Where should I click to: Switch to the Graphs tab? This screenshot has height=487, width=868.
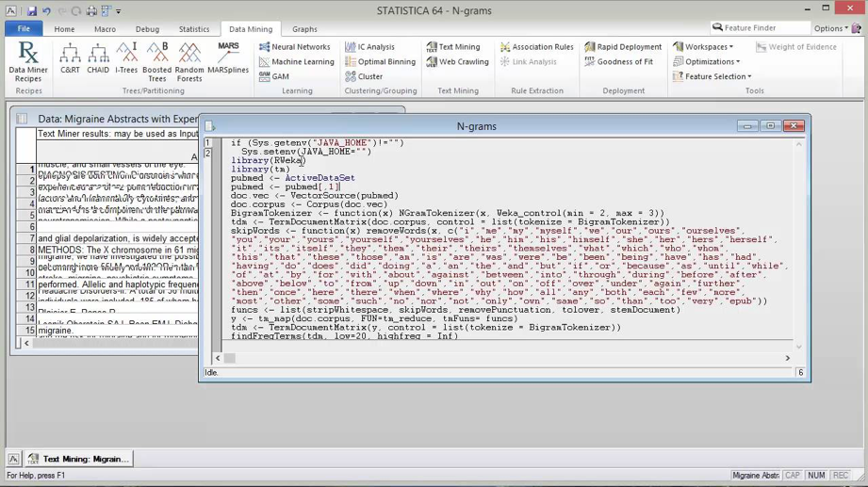pos(304,29)
